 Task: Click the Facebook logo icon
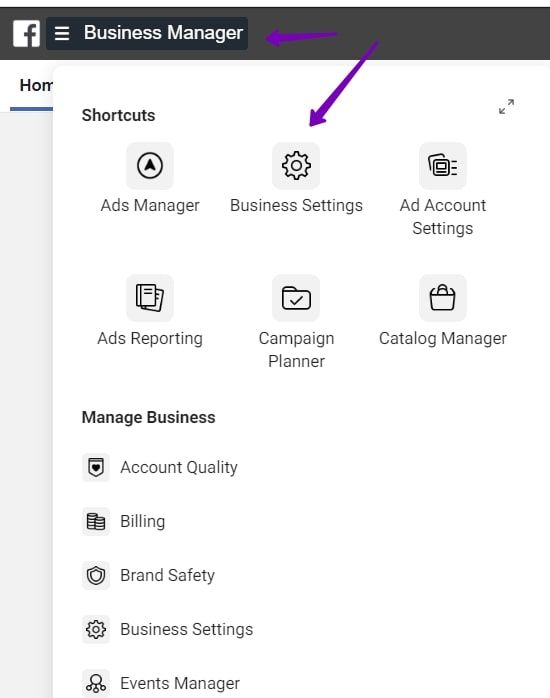(26, 33)
